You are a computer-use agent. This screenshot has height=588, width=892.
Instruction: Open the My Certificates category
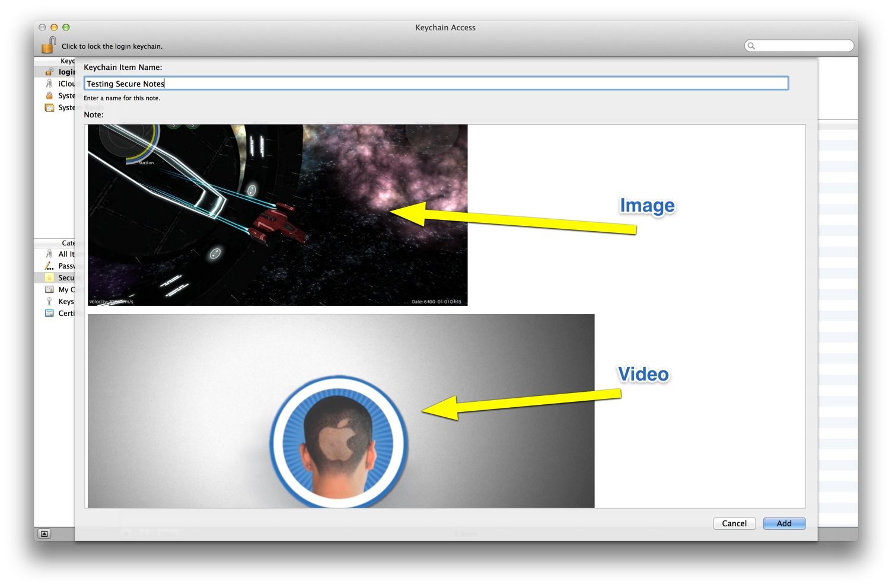point(65,289)
